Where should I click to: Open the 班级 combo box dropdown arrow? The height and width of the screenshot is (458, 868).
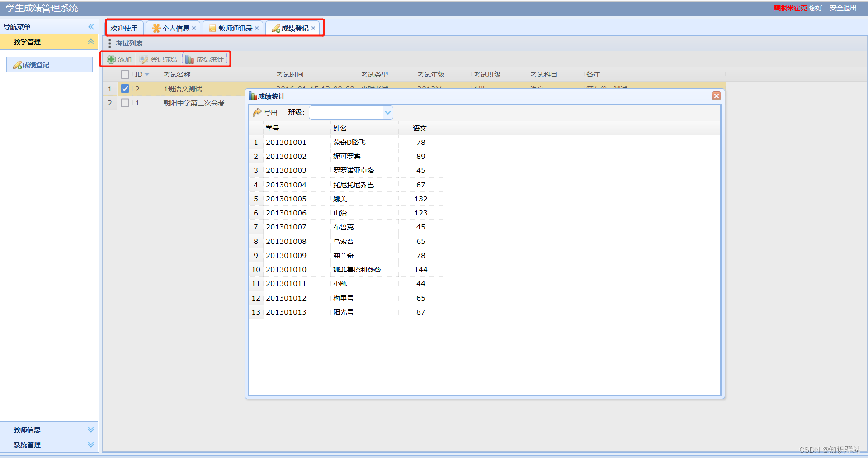[387, 113]
